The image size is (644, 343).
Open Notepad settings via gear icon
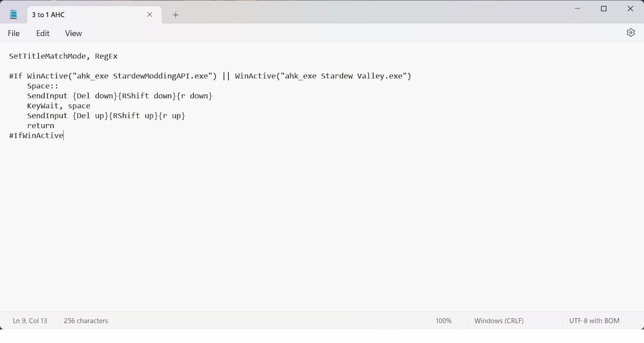631,33
